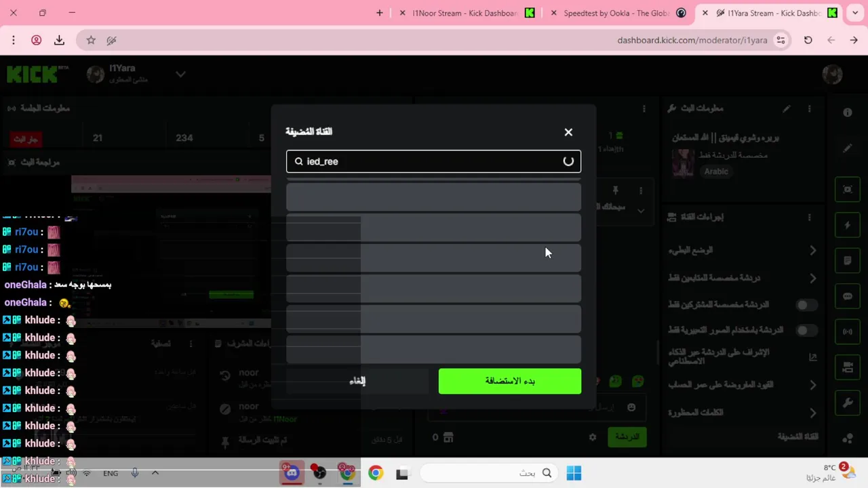Click the notes document icon in right sidebar
This screenshot has width=868, height=488.
(848, 261)
